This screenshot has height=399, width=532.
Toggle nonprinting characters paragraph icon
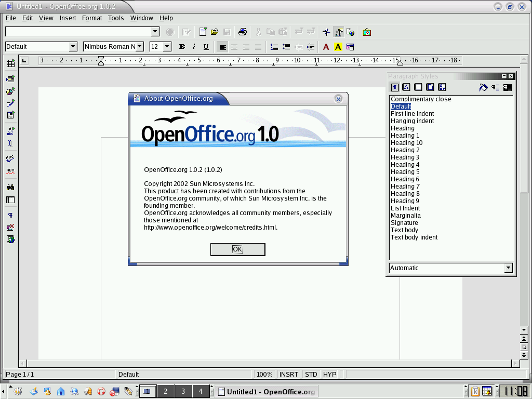pyautogui.click(x=10, y=215)
